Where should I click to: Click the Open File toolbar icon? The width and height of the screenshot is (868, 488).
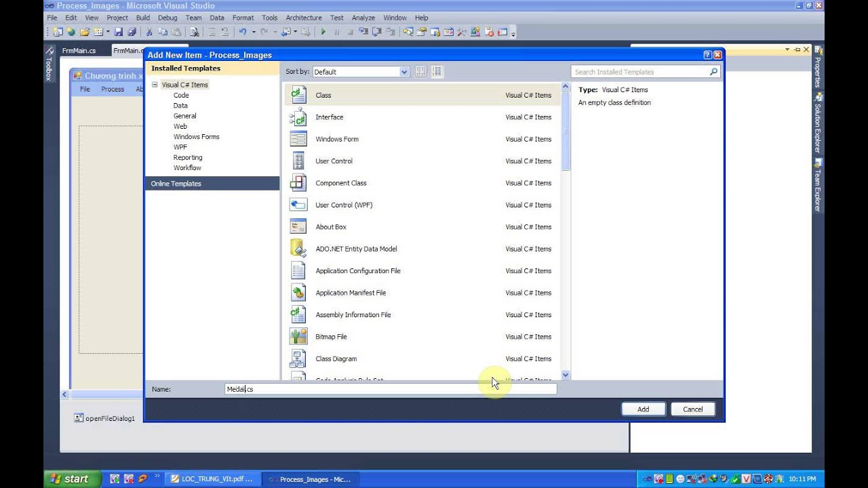pyautogui.click(x=84, y=32)
